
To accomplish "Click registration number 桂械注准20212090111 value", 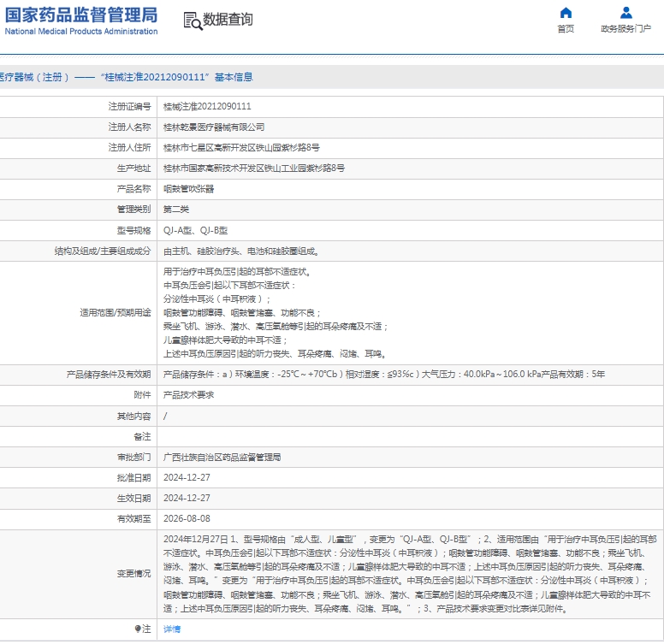I will (207, 106).
